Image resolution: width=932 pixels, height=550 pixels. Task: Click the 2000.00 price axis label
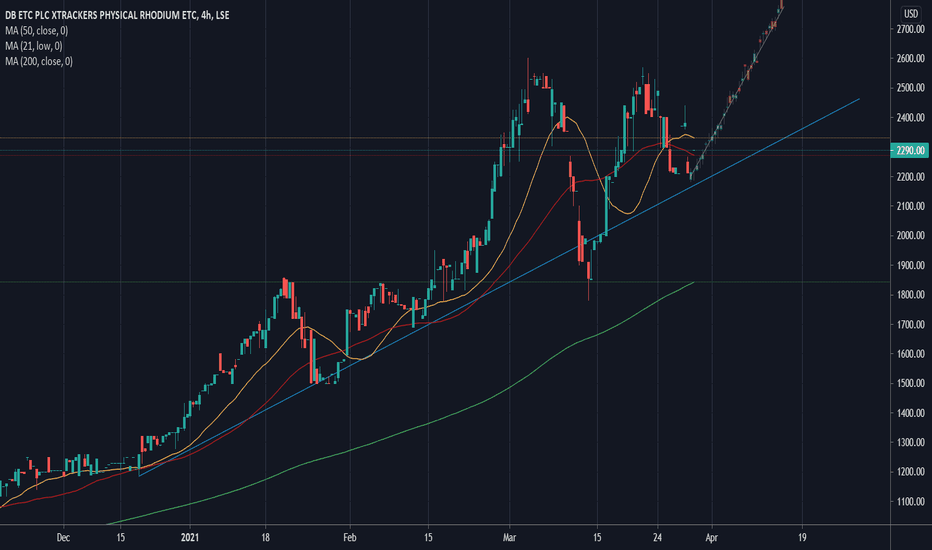pyautogui.click(x=911, y=235)
